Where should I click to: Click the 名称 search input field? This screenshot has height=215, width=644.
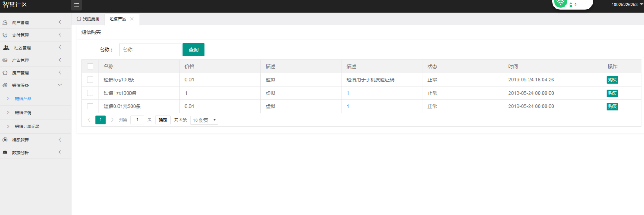click(150, 50)
